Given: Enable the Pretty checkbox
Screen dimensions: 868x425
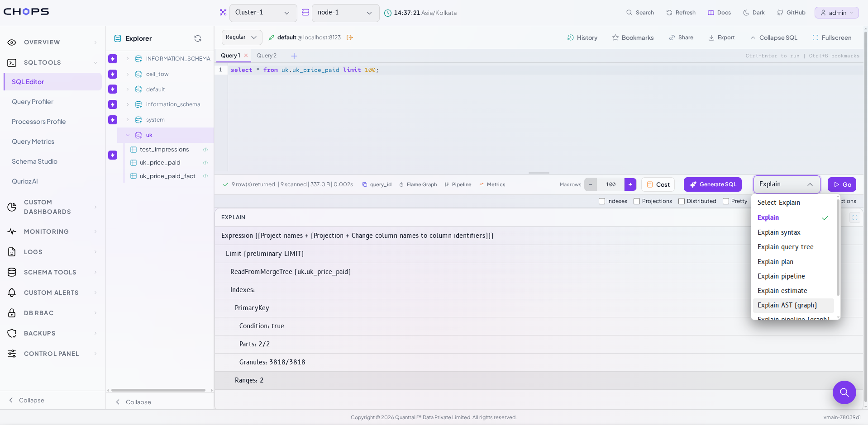Looking at the screenshot, I should pyautogui.click(x=726, y=201).
